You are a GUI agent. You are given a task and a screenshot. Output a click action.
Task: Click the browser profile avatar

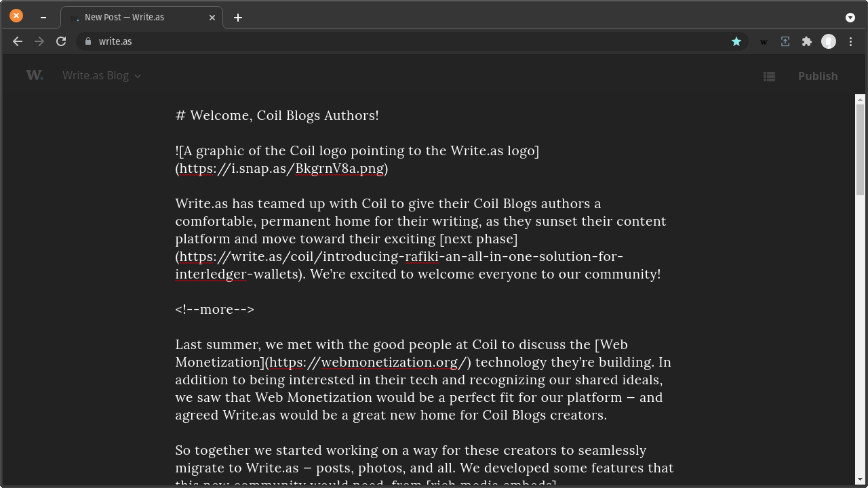(829, 41)
